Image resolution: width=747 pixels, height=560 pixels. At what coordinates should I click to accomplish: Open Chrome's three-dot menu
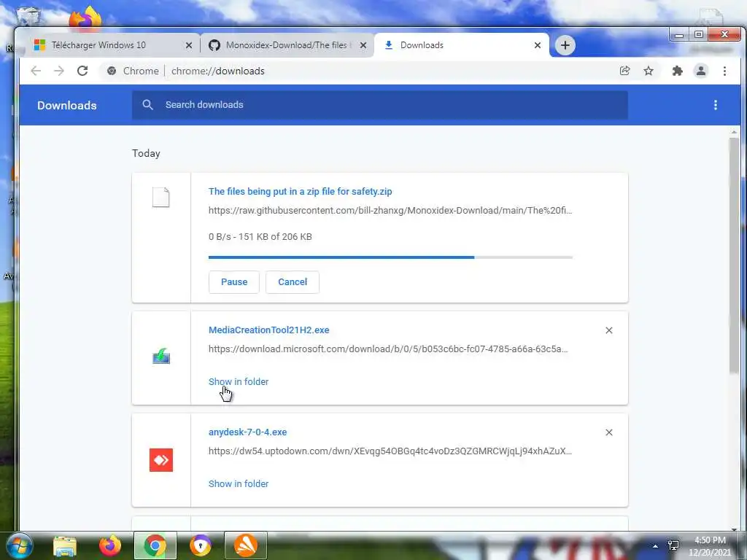[724, 71]
